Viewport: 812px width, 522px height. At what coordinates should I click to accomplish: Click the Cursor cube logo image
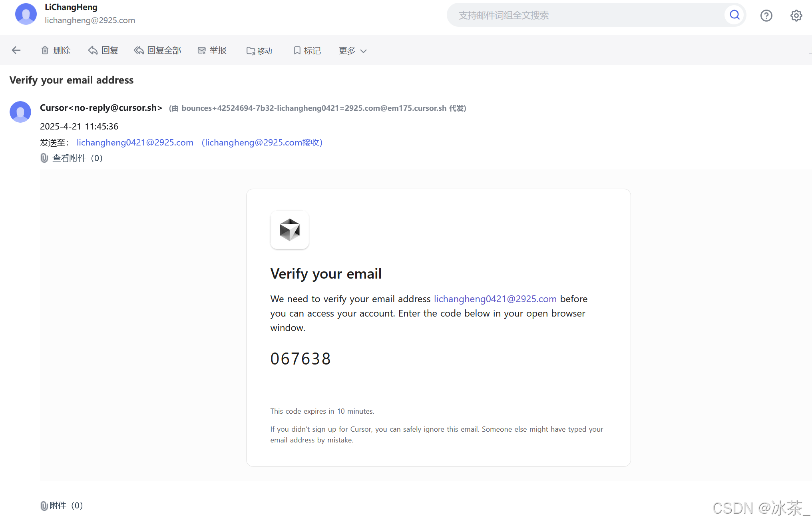(x=290, y=230)
